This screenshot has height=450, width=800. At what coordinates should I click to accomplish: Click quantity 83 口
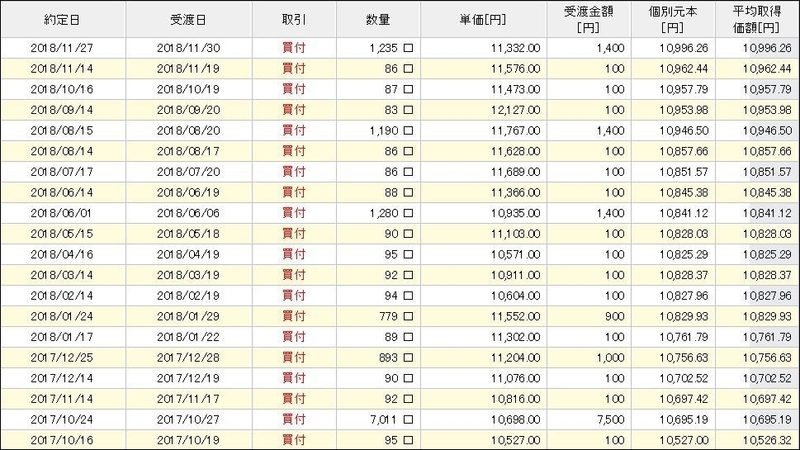[398, 110]
